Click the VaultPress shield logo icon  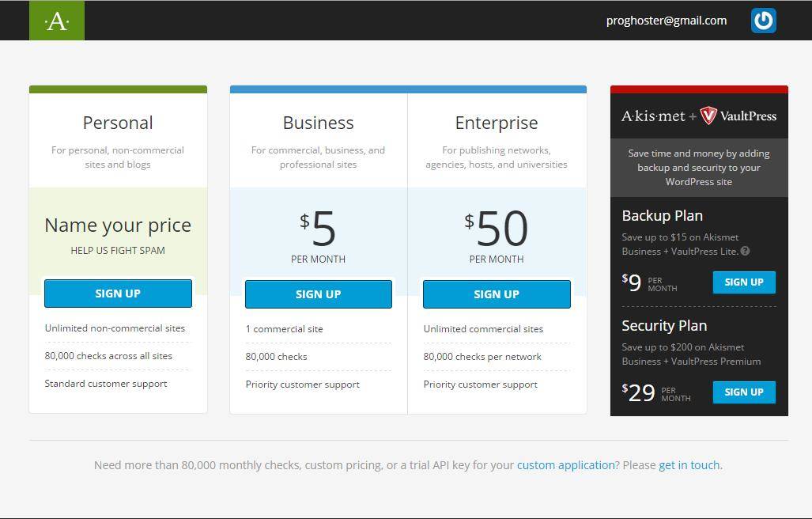tap(708, 116)
